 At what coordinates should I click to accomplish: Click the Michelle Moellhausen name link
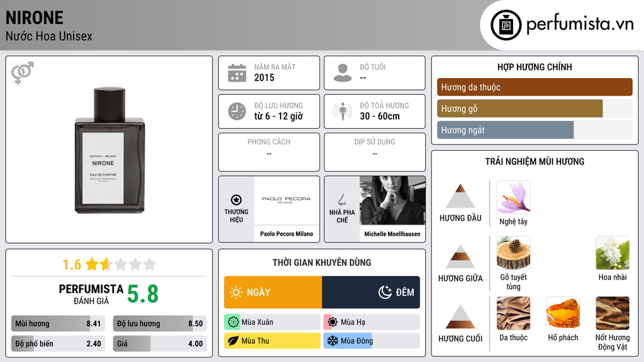[x=392, y=234]
